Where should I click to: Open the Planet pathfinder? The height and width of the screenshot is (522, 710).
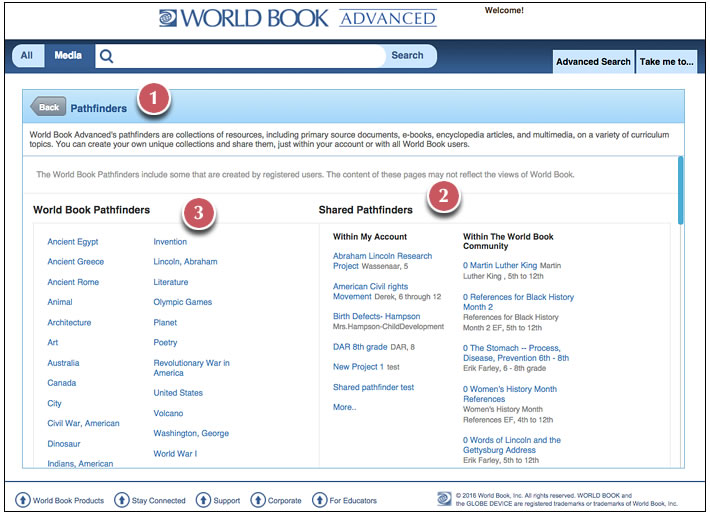tap(165, 322)
